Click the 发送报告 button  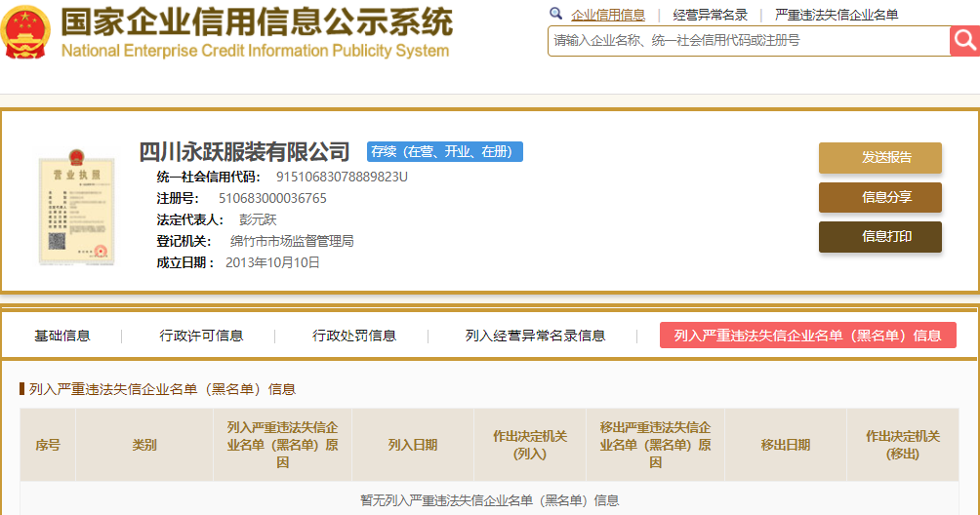click(x=880, y=157)
